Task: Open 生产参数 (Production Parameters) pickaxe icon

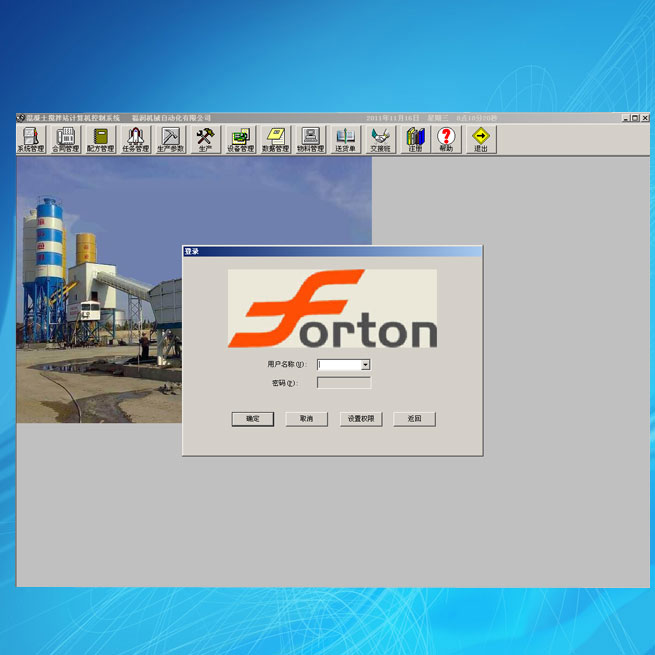Action: 170,140
